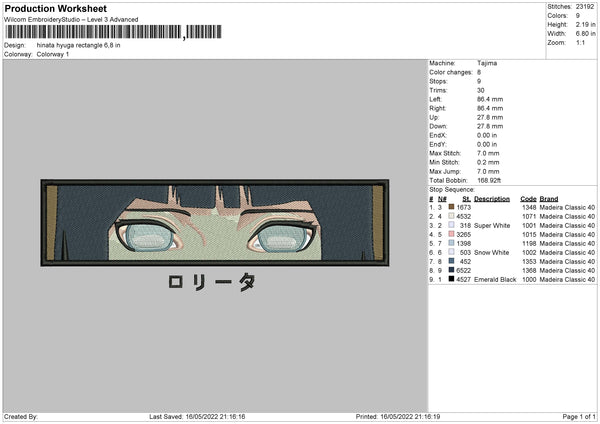
Task: Click the Color changes value 8
Action: coord(479,72)
